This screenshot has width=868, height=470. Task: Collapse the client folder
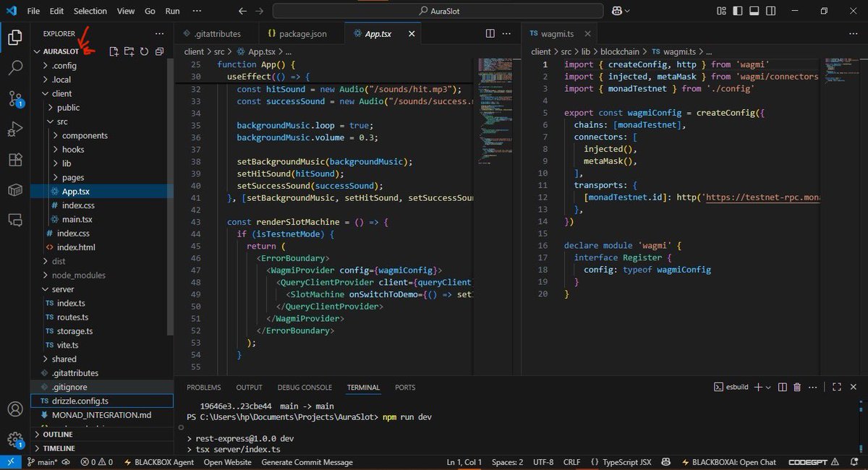61,93
